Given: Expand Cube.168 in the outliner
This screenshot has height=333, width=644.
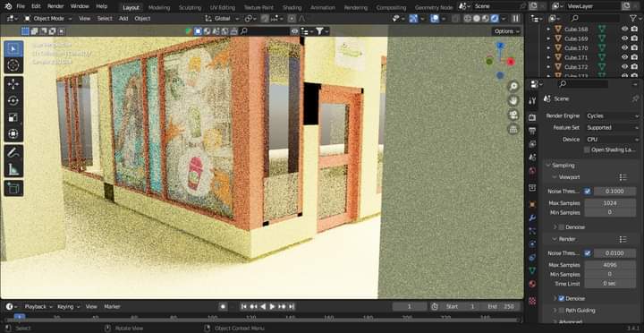Looking at the screenshot, I should [x=548, y=29].
